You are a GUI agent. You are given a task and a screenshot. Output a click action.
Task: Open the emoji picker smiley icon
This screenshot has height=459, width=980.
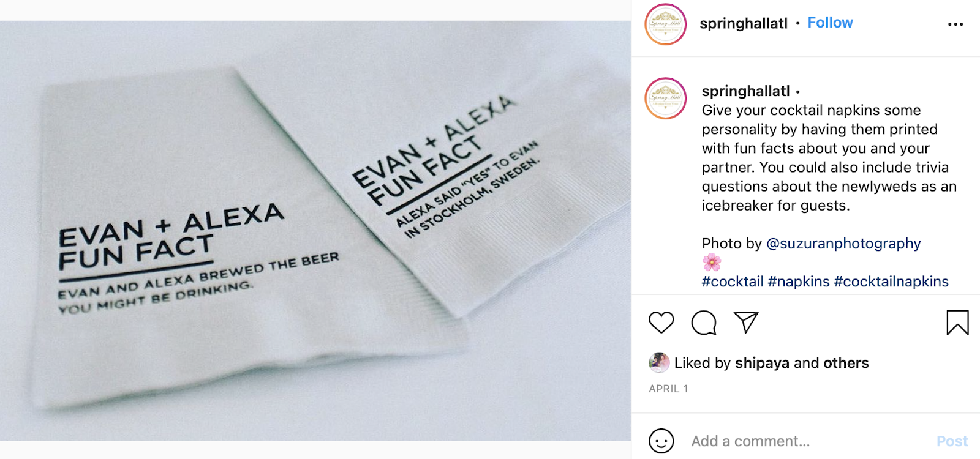tap(661, 441)
